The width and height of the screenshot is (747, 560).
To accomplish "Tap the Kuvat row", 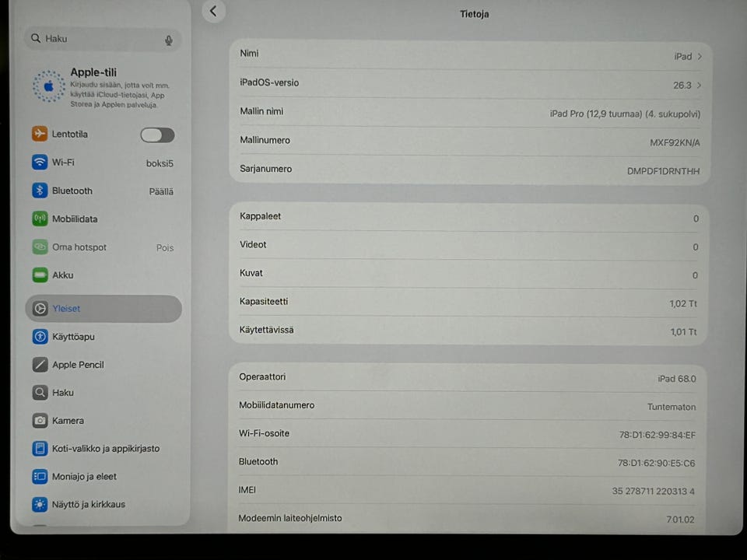I will tap(468, 274).
